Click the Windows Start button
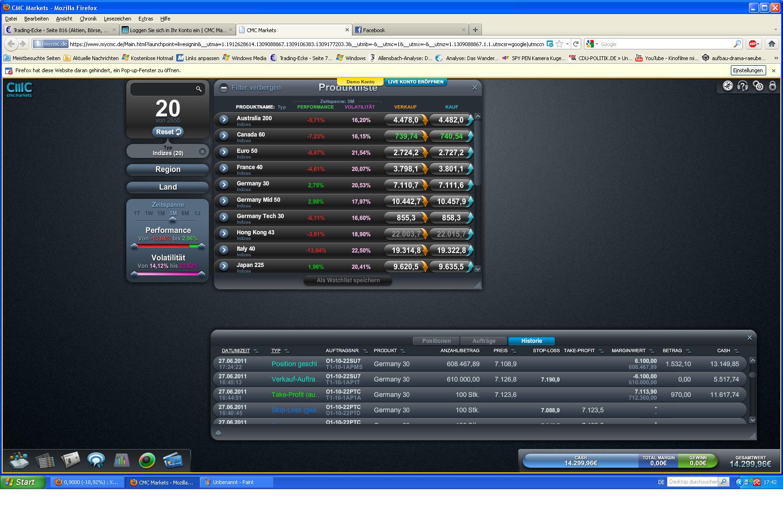783x532 pixels. coord(23,482)
